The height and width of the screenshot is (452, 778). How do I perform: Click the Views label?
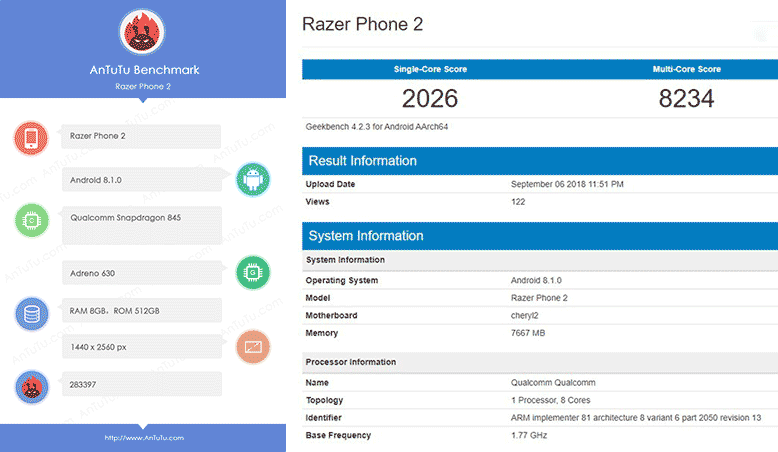coord(317,201)
